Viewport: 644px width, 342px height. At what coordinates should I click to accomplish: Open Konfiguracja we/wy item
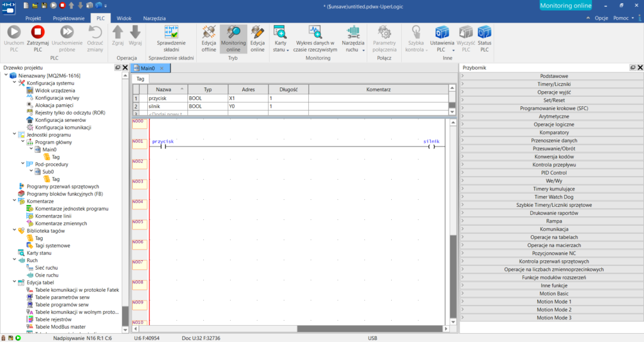click(57, 97)
